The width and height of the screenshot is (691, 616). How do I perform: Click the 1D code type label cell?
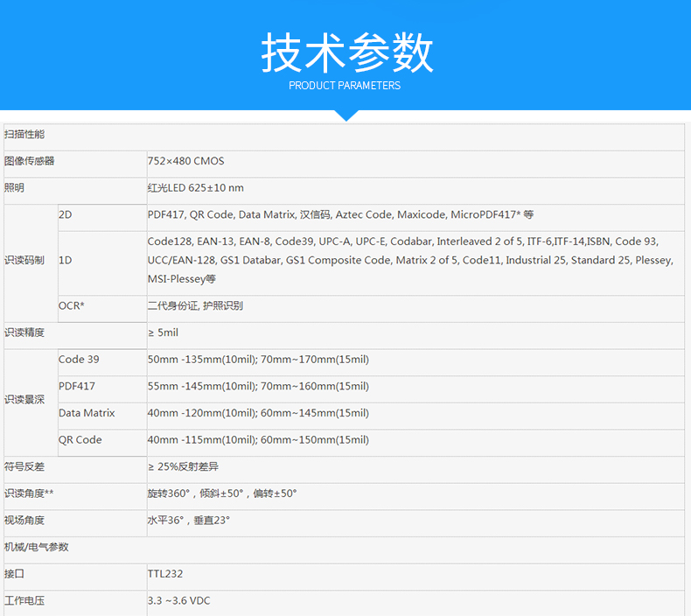[x=66, y=261]
